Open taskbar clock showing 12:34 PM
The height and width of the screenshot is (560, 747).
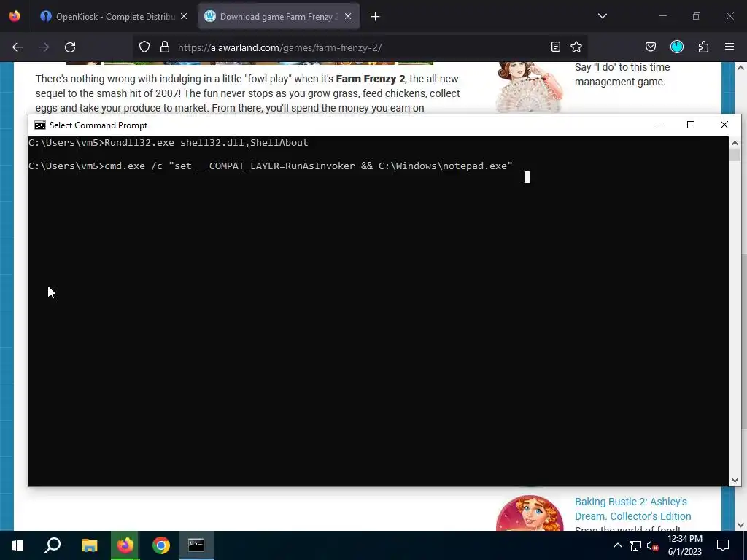[685, 545]
